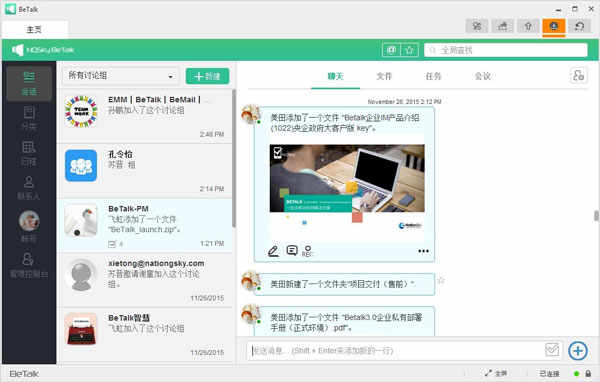Screen dimensions: 600x382
Task: Click the blue circled plus attachment button
Action: point(578,350)
